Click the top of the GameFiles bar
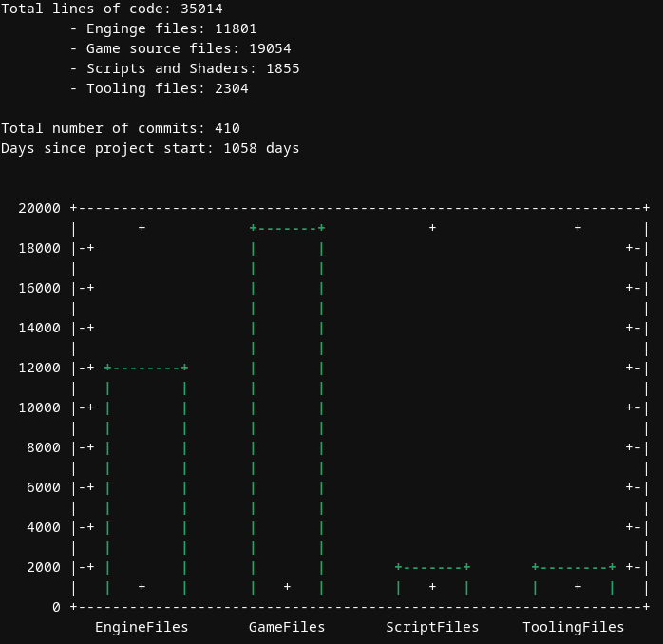Viewport: 663px width, 644px height. pos(287,228)
